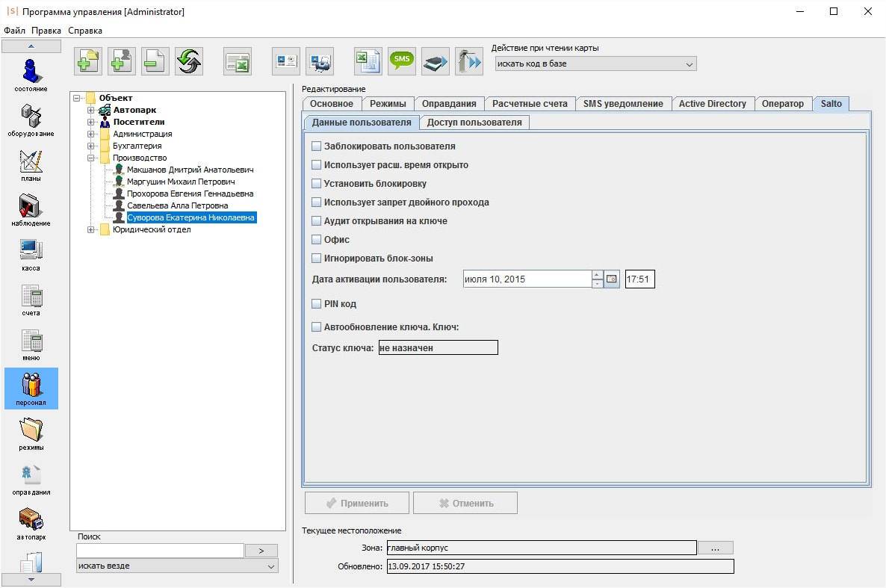Click the turnstile pass-through icon
The image size is (886, 588).
(x=469, y=62)
